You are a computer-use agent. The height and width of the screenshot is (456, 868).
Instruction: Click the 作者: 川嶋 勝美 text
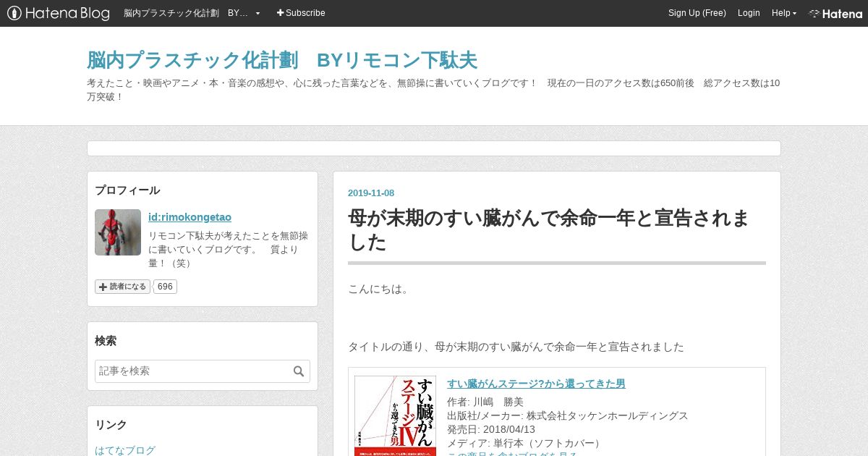(485, 402)
